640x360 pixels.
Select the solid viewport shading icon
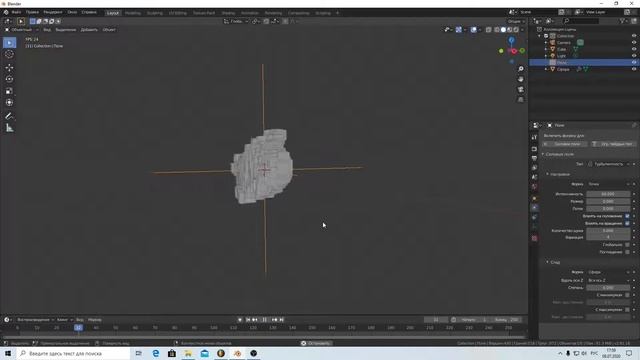[x=503, y=30]
